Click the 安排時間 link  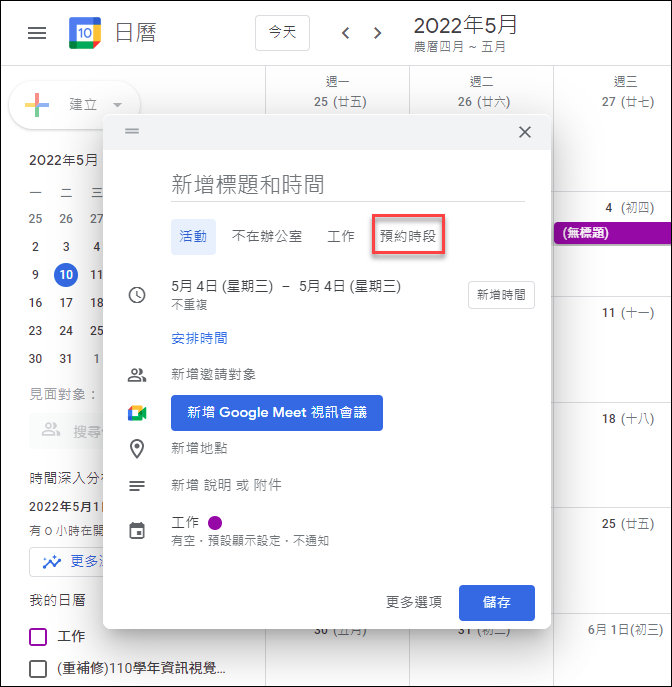coord(199,339)
